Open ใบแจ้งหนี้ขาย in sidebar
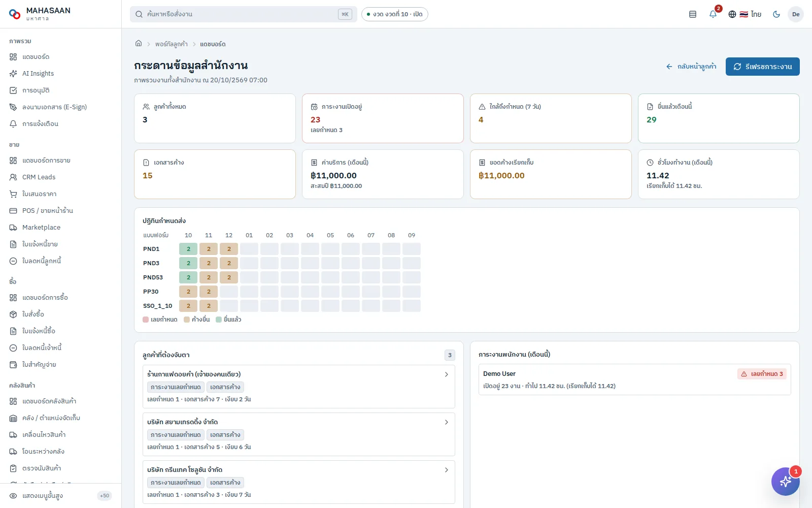Viewport: 812px width, 508px height. 61,244
